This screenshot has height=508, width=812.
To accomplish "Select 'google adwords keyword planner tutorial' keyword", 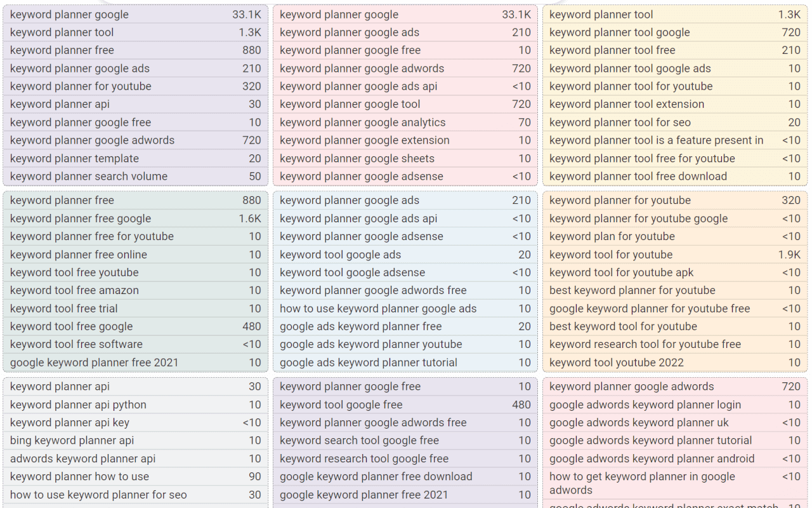I will [651, 440].
